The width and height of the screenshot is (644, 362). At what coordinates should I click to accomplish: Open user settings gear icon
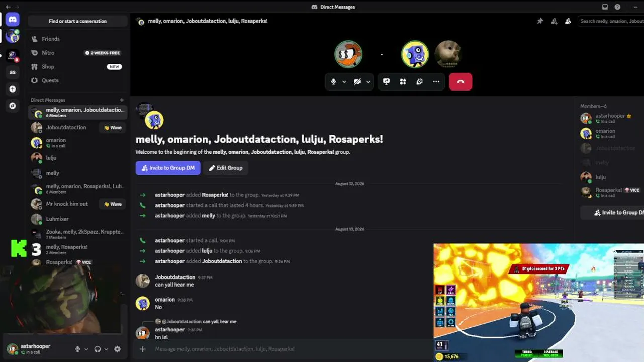tap(117, 349)
